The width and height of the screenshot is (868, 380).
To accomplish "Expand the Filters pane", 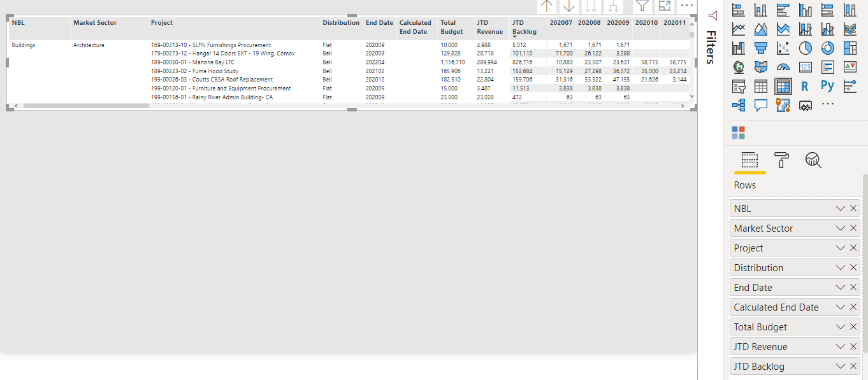I will tap(712, 16).
